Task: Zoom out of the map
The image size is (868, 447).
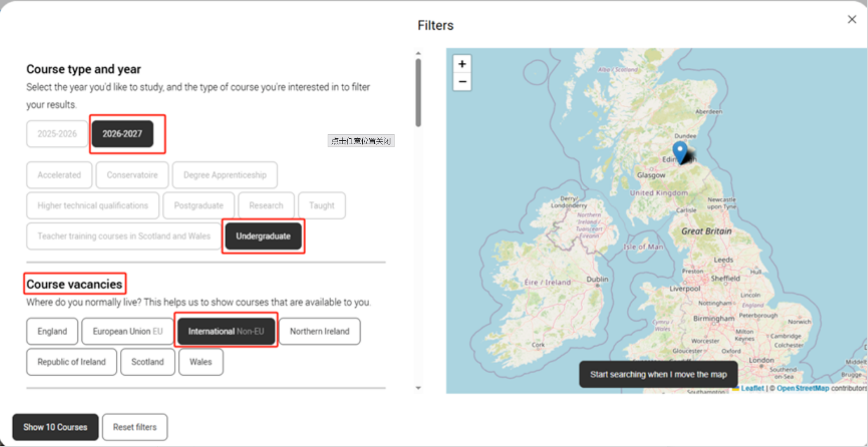Action: [462, 82]
